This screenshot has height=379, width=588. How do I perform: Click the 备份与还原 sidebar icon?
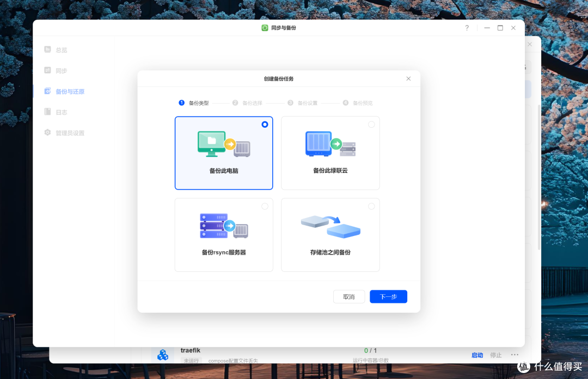click(47, 91)
